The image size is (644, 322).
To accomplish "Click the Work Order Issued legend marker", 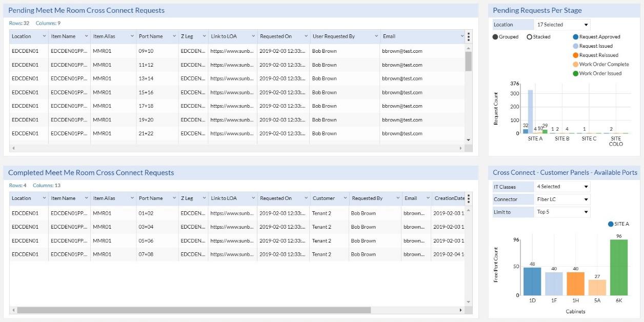I will [x=576, y=73].
